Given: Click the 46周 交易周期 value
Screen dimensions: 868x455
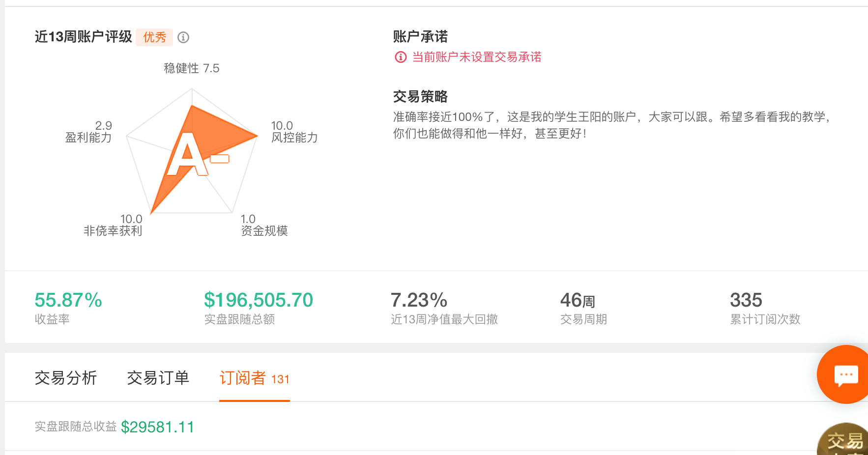Looking at the screenshot, I should pyautogui.click(x=578, y=300).
